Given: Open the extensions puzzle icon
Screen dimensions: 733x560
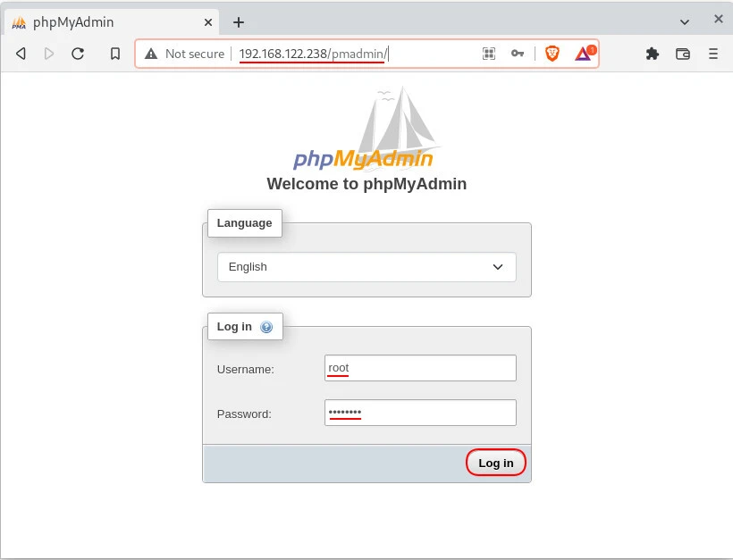Looking at the screenshot, I should click(653, 54).
